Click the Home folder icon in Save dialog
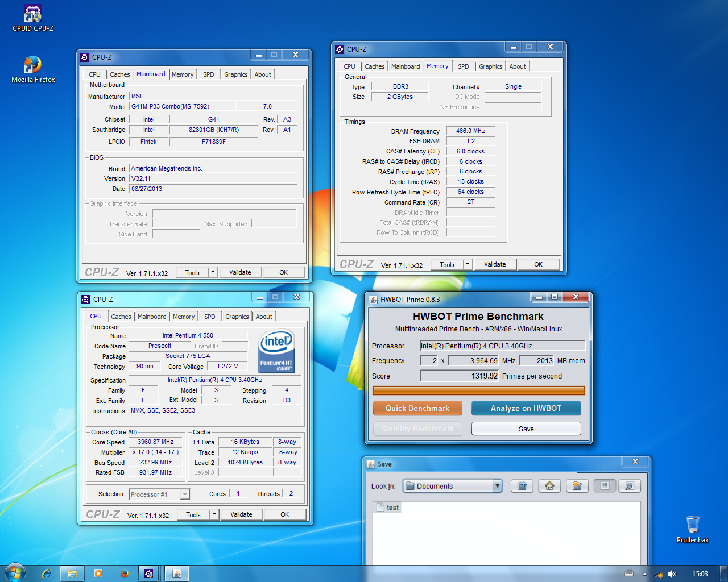728x582 pixels. (549, 486)
